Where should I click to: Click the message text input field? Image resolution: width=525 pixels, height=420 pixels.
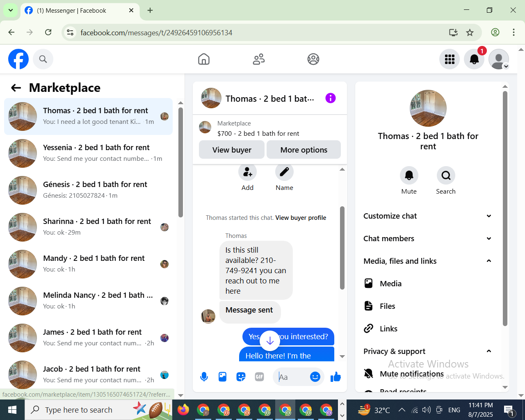point(293,377)
